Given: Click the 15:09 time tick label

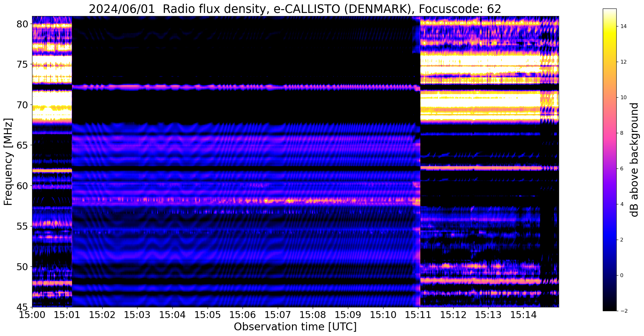Looking at the screenshot, I should [348, 315].
